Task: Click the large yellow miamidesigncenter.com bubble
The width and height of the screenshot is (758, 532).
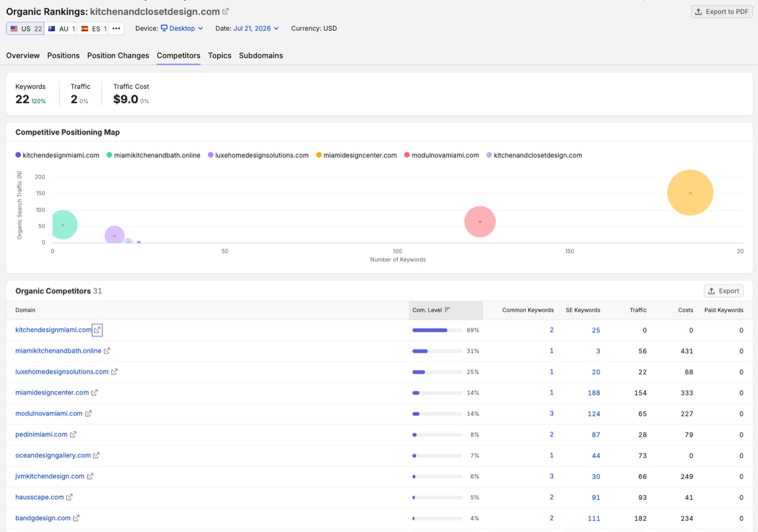Action: pyautogui.click(x=690, y=193)
